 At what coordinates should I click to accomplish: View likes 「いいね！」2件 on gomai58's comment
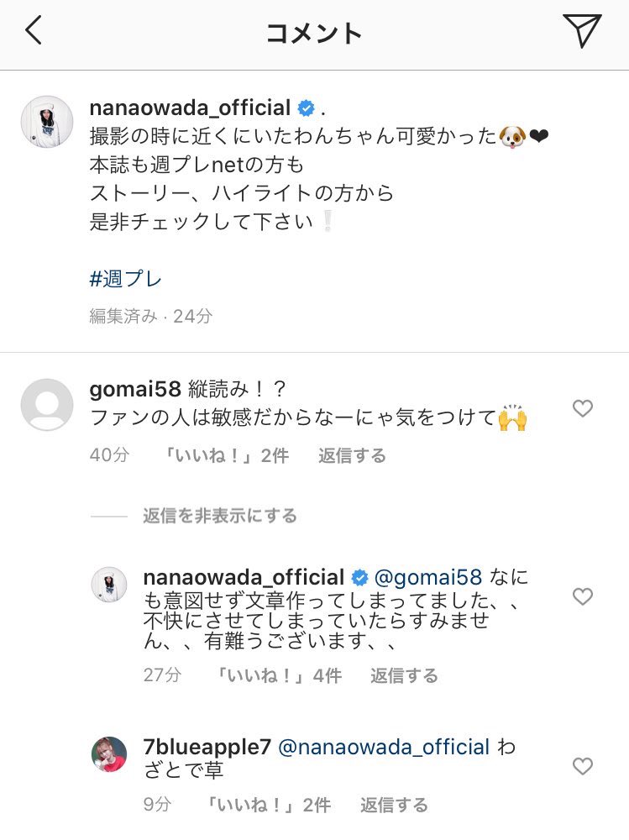[226, 455]
